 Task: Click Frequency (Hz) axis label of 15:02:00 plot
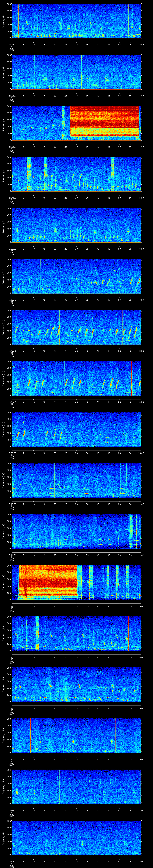[3, 72]
